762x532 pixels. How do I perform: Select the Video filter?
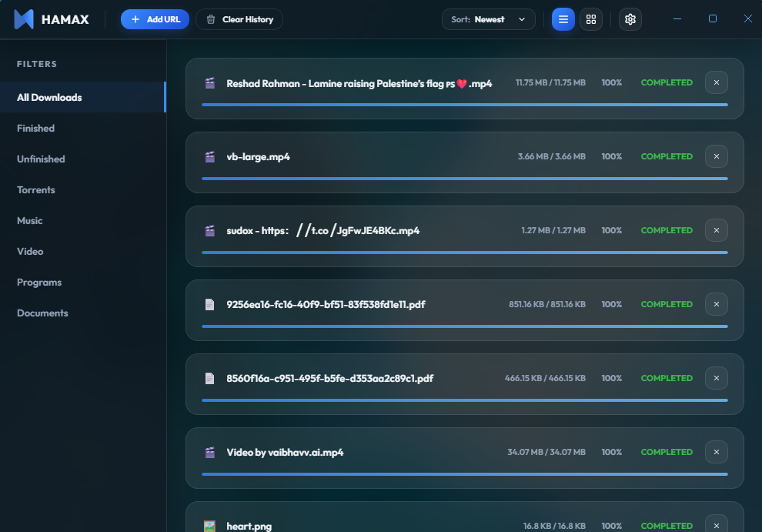(x=83, y=252)
